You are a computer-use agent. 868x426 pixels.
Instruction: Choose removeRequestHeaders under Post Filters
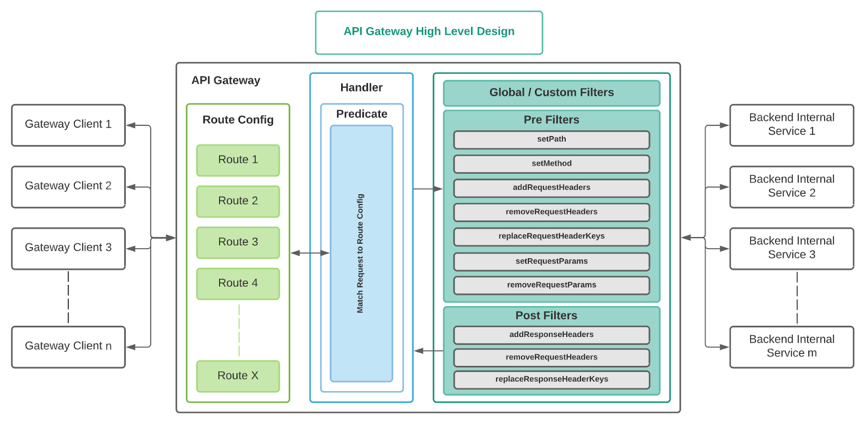point(552,358)
